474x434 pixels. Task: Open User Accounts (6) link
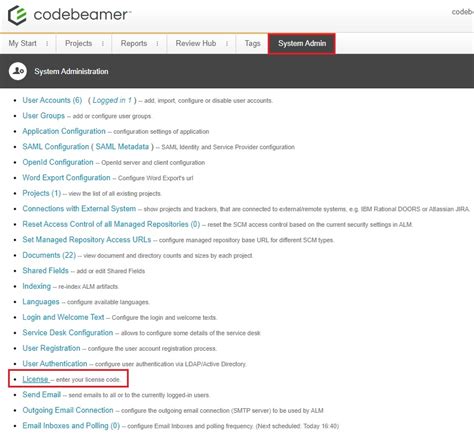pos(52,100)
